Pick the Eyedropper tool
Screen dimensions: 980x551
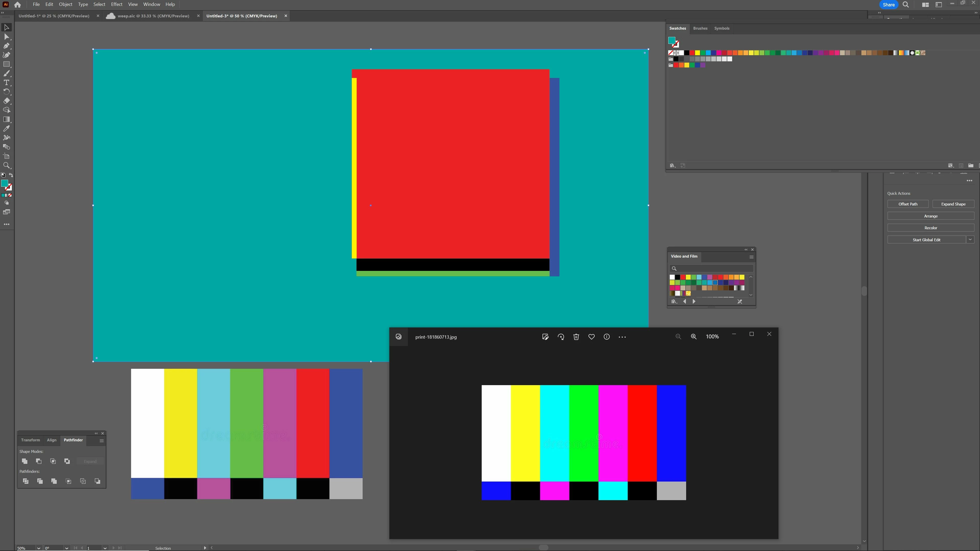tap(6, 129)
